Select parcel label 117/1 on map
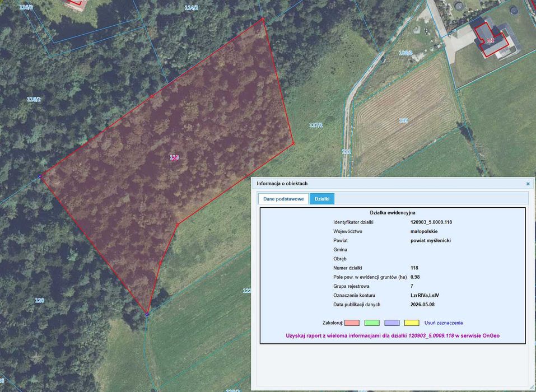Viewport: 536px width, 392px height. click(316, 125)
